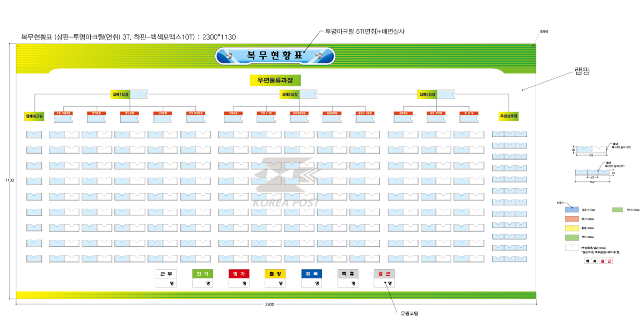The width and height of the screenshot is (644, 324).
Task: Click the small 특휴 sample tag in side legend
Action: point(591,261)
